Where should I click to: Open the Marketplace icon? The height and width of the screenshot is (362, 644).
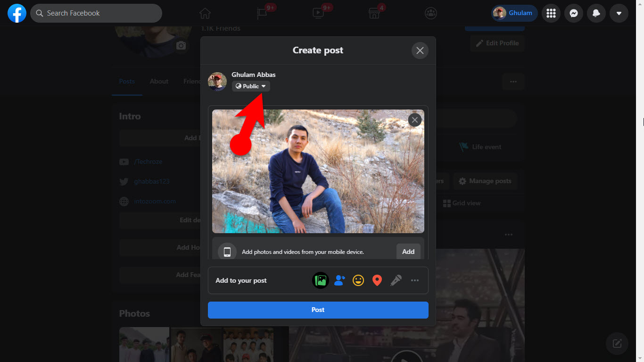tap(374, 13)
